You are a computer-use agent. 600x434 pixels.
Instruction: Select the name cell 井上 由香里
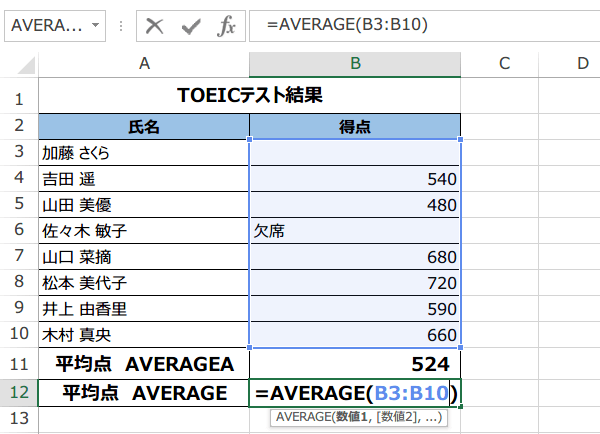(x=144, y=309)
